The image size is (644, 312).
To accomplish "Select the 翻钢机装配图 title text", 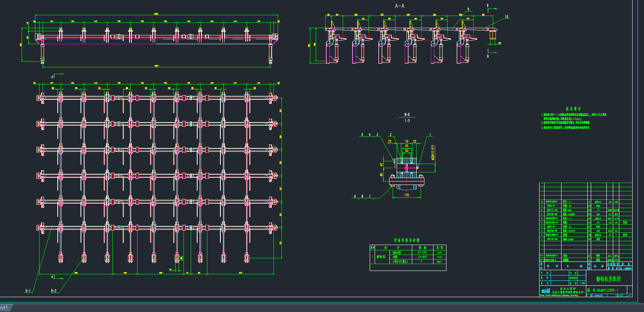I will [608, 279].
